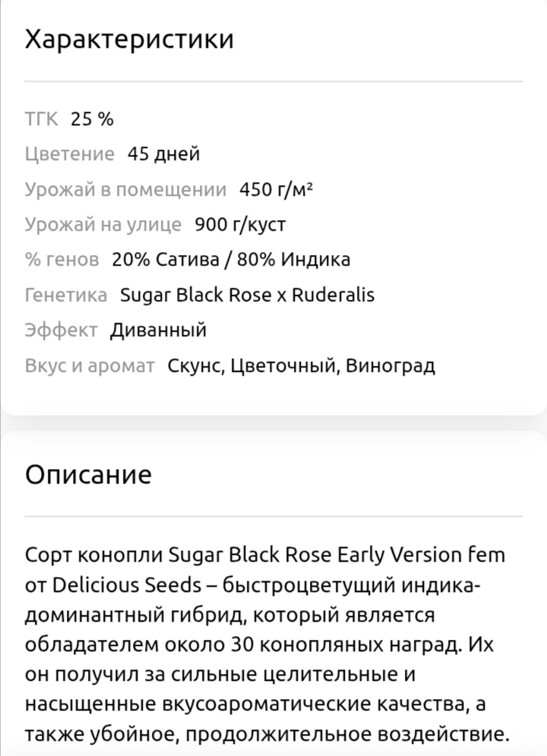Click the Цветение label
This screenshot has height=756, width=547.
tap(69, 154)
